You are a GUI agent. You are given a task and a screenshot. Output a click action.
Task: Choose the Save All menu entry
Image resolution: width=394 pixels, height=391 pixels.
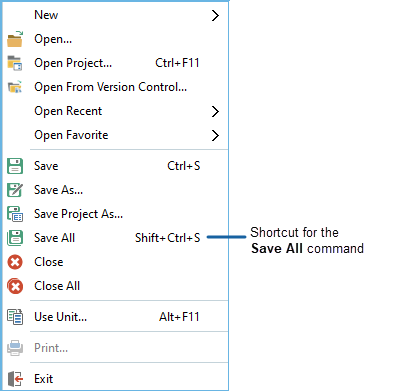click(x=115, y=238)
